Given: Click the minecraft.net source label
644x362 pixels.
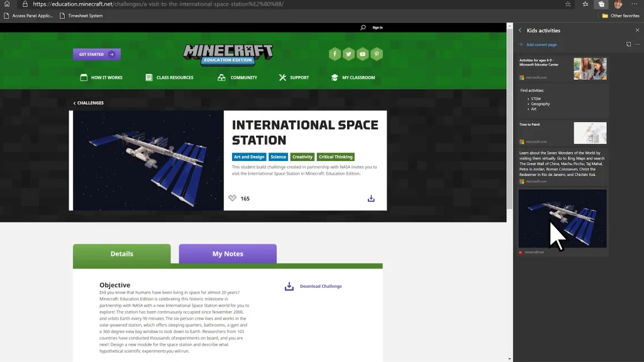Looking at the screenshot, I should coord(535,253).
